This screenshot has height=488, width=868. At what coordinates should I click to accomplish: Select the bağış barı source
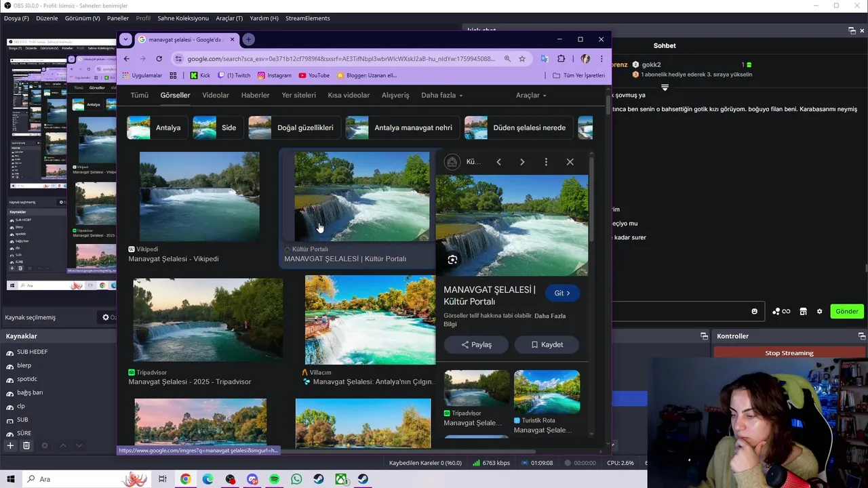point(30,392)
